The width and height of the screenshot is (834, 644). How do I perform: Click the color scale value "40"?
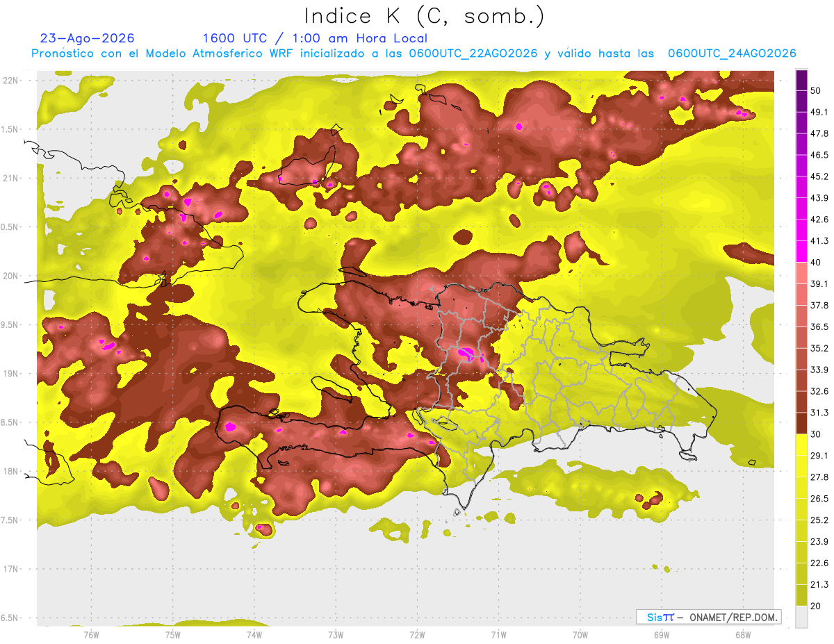click(816, 263)
